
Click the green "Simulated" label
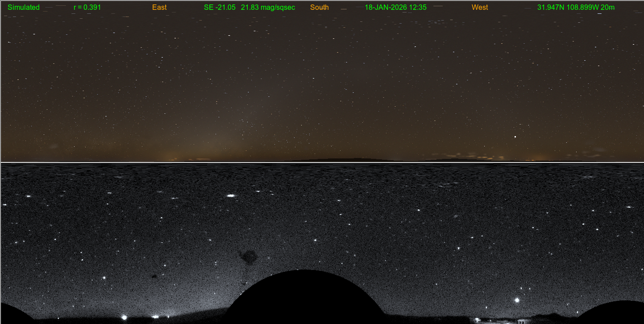coord(24,8)
